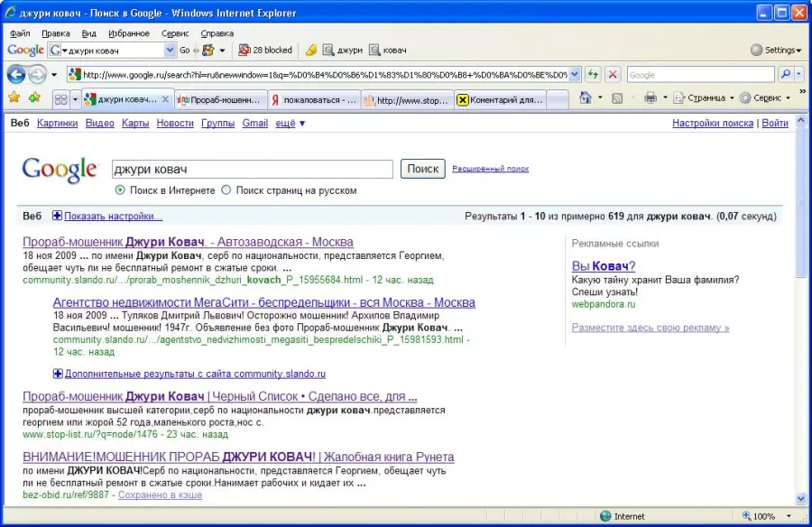Open Favorites Center star icon
The width and height of the screenshot is (812, 527).
point(14,98)
